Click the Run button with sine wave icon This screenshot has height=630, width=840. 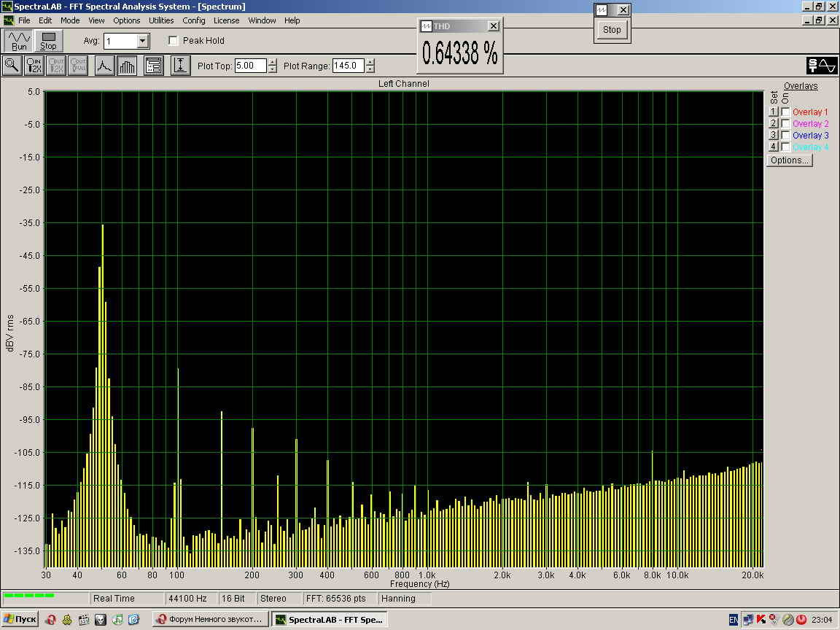[x=19, y=41]
